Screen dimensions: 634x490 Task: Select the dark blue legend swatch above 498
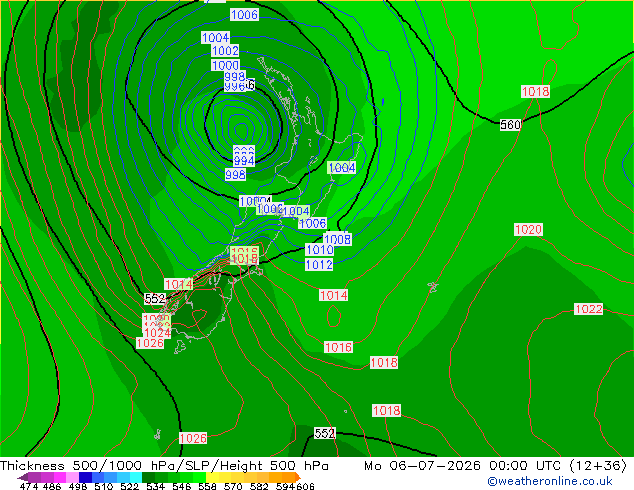point(85,477)
